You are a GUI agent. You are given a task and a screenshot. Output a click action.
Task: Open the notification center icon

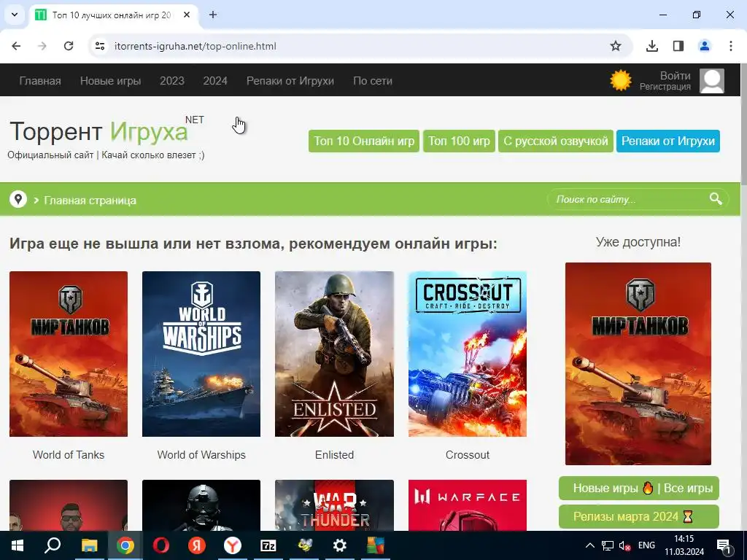point(724,546)
